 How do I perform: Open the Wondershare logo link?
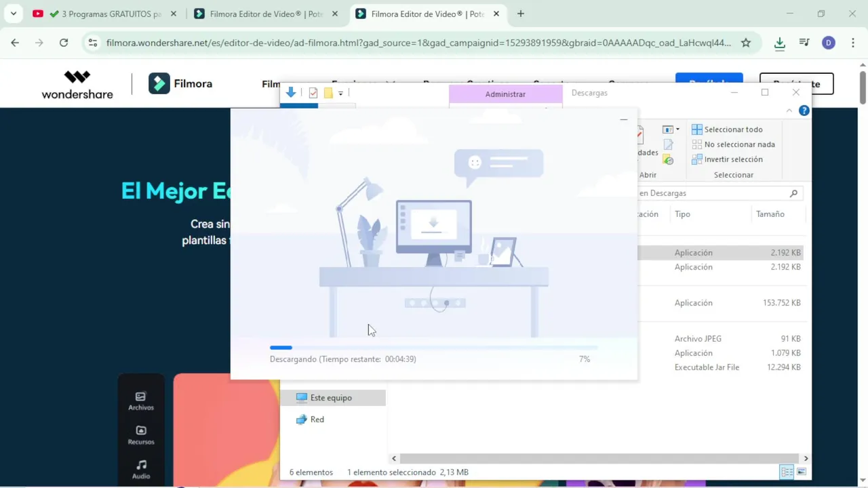(77, 84)
